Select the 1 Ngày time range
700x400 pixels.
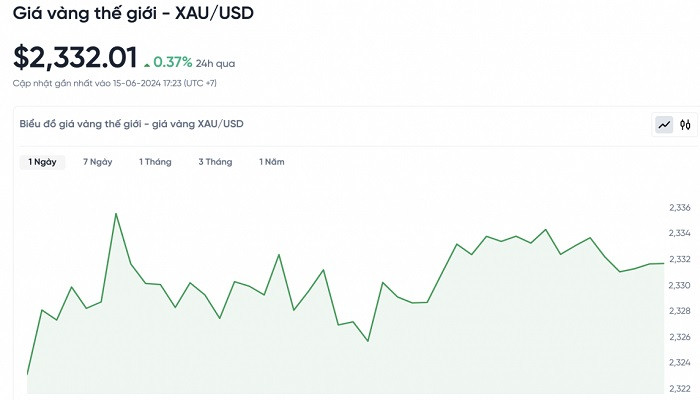pos(42,162)
